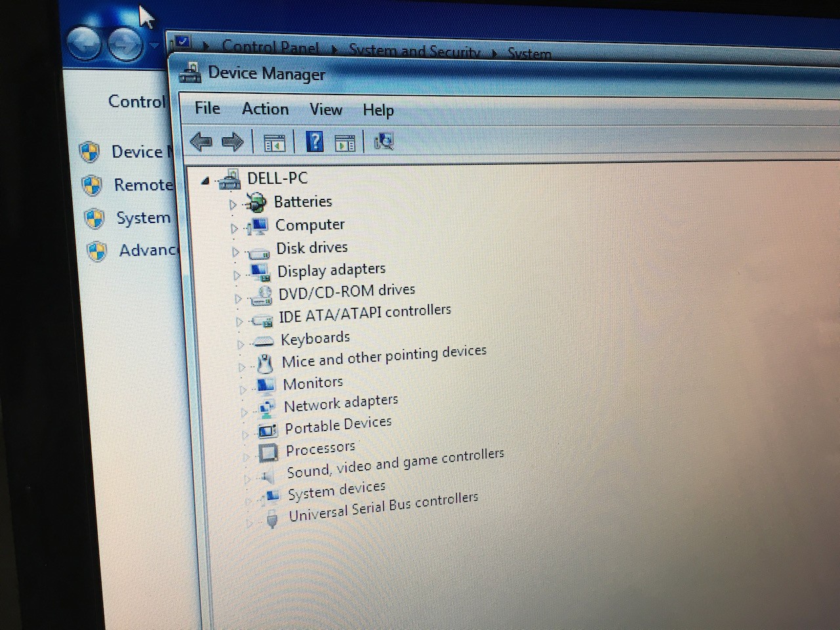This screenshot has height=630, width=840.
Task: Click the Universal Serial Bus controllers icon
Action: tap(272, 520)
